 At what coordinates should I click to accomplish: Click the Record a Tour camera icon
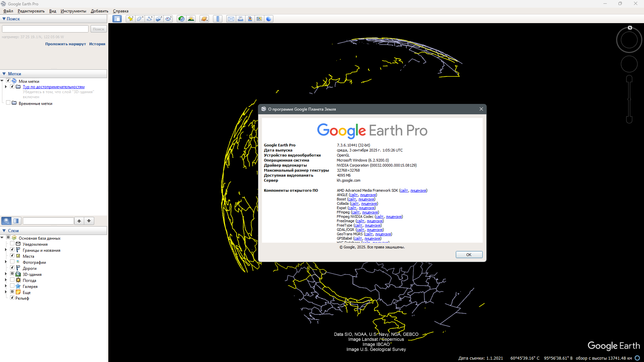click(x=168, y=19)
